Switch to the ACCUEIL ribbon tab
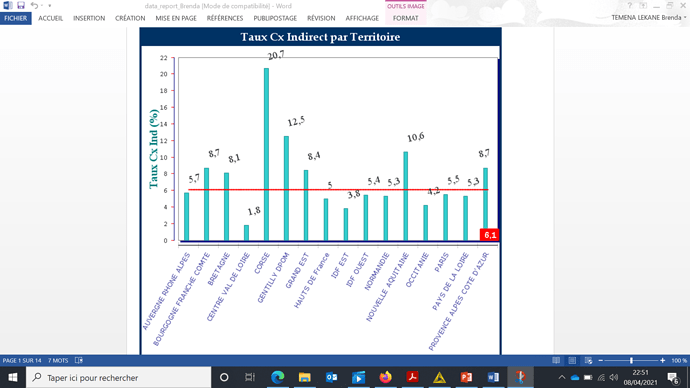690x388 pixels. (50, 18)
